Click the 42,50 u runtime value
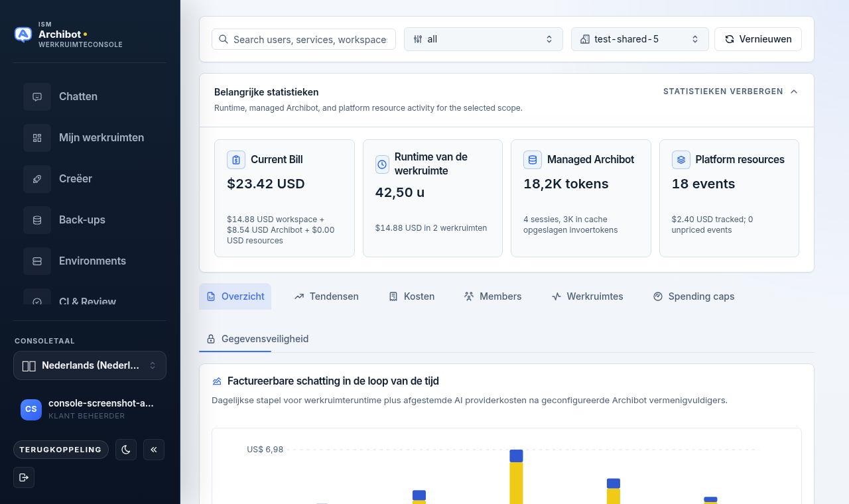 (x=400, y=192)
